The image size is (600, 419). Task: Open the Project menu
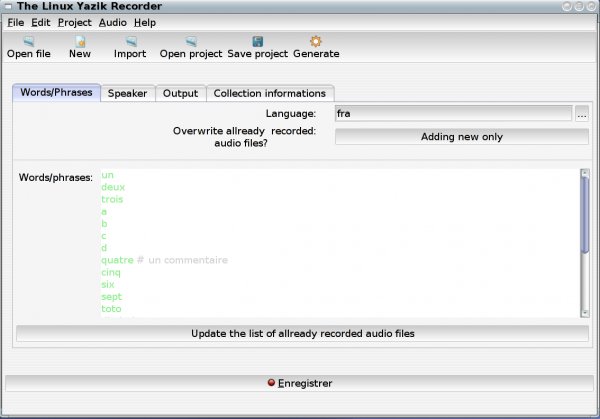click(75, 23)
